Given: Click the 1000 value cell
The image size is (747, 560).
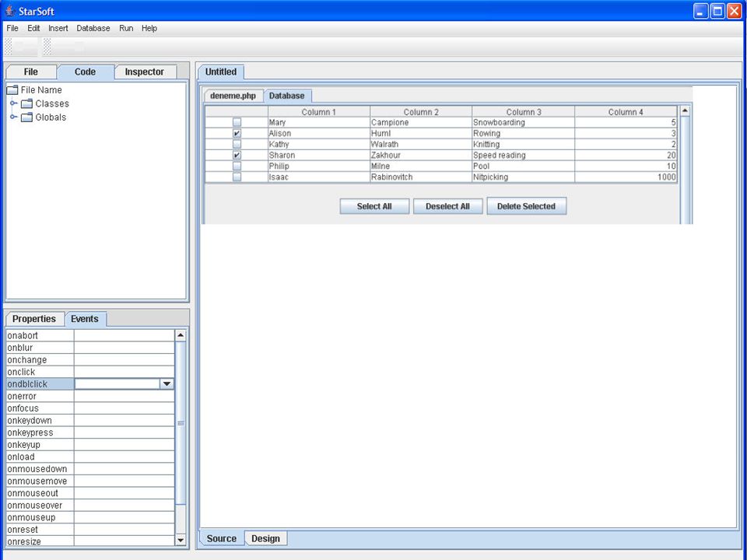Looking at the screenshot, I should tap(626, 177).
